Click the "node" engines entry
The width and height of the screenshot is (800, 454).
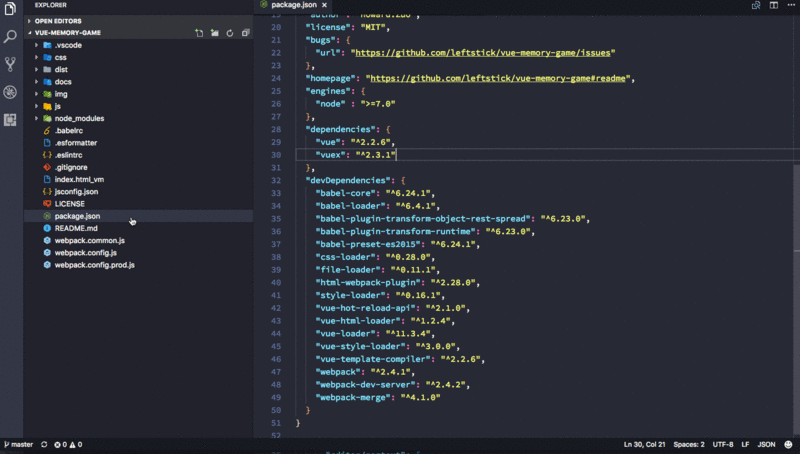[355, 104]
